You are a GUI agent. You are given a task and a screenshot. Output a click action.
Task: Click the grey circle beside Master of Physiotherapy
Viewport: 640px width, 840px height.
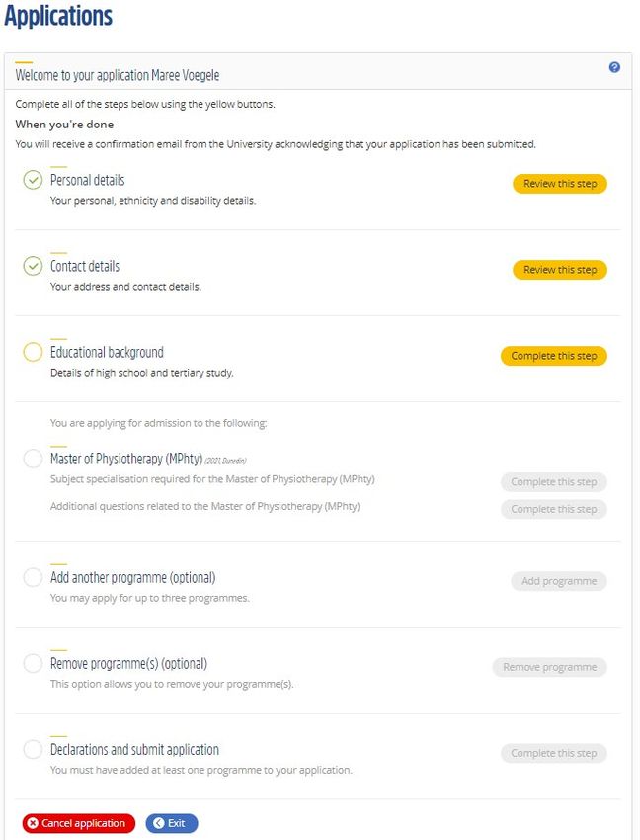coord(33,459)
